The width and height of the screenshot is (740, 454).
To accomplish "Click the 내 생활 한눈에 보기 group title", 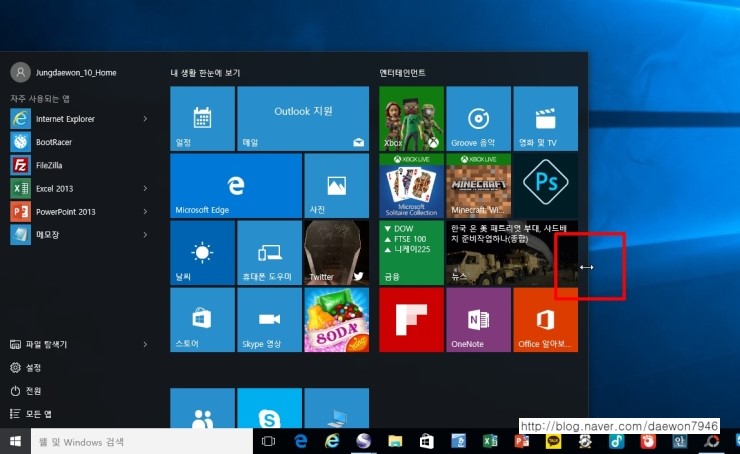I will tap(205, 73).
